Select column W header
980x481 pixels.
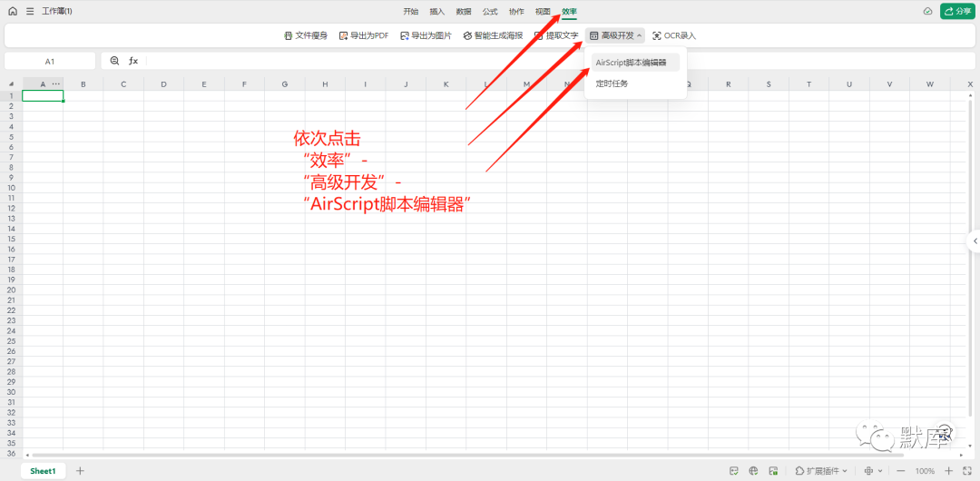pyautogui.click(x=930, y=83)
